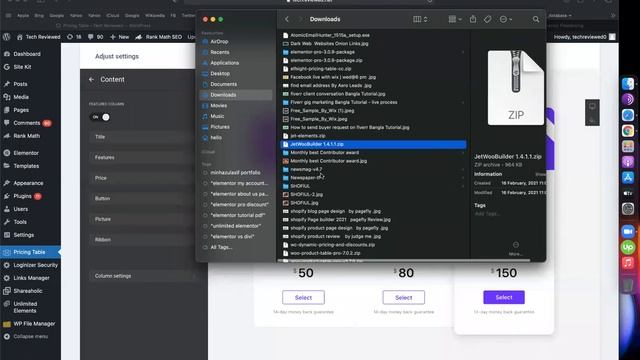Open Upwork app from the Dock
640x360 pixels.
pos(628,247)
